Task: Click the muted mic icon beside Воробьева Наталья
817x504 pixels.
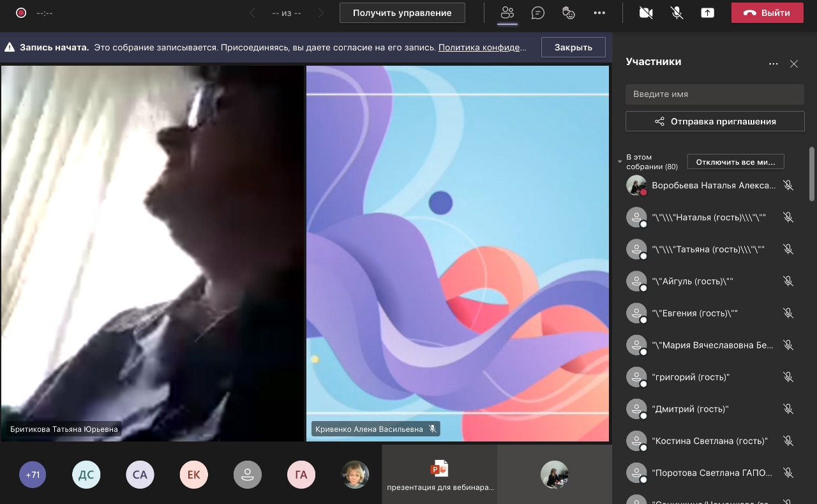Action: point(788,186)
